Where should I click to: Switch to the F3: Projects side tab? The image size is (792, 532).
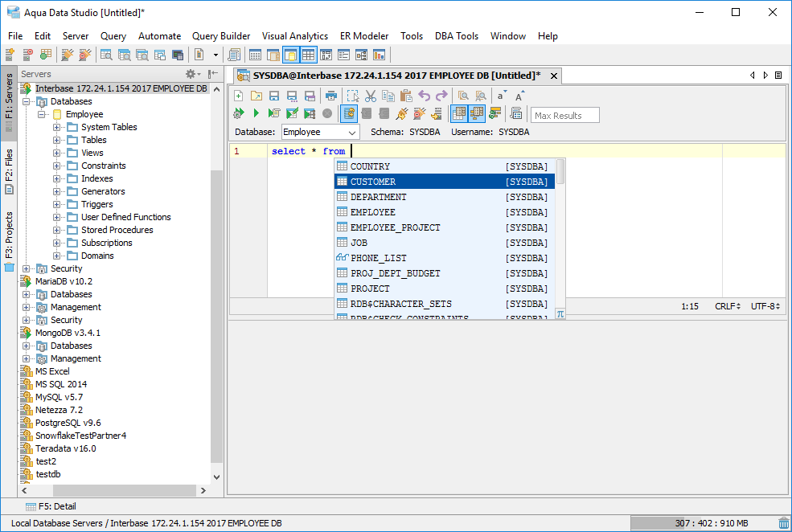point(9,241)
